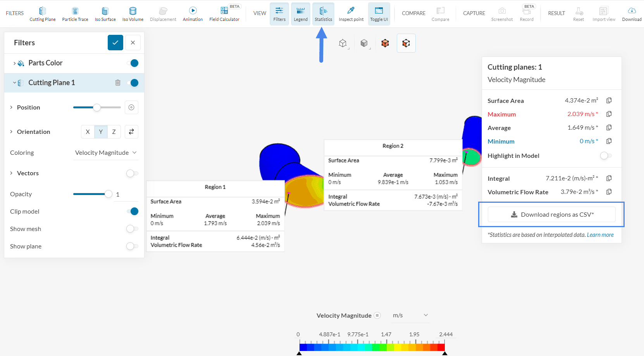Open the Particle Trace filter
Image resolution: width=644 pixels, height=356 pixels.
point(75,14)
